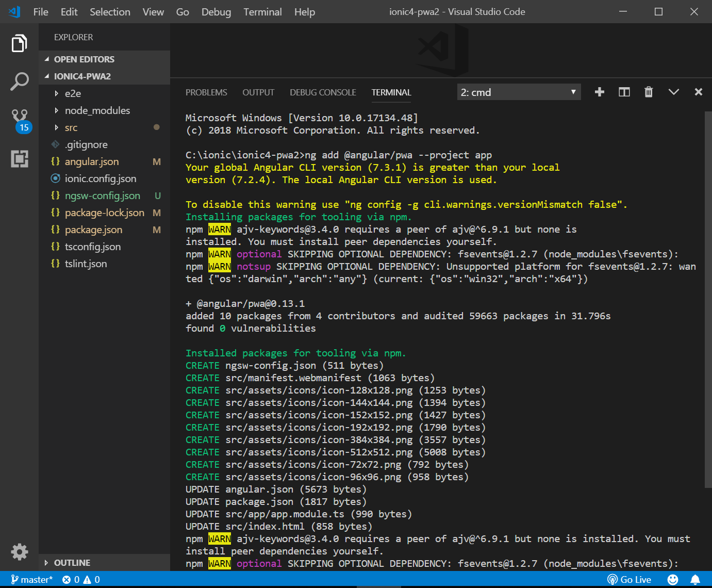The height and width of the screenshot is (588, 712).
Task: Click the EXPLORER panel heading
Action: pyautogui.click(x=74, y=37)
